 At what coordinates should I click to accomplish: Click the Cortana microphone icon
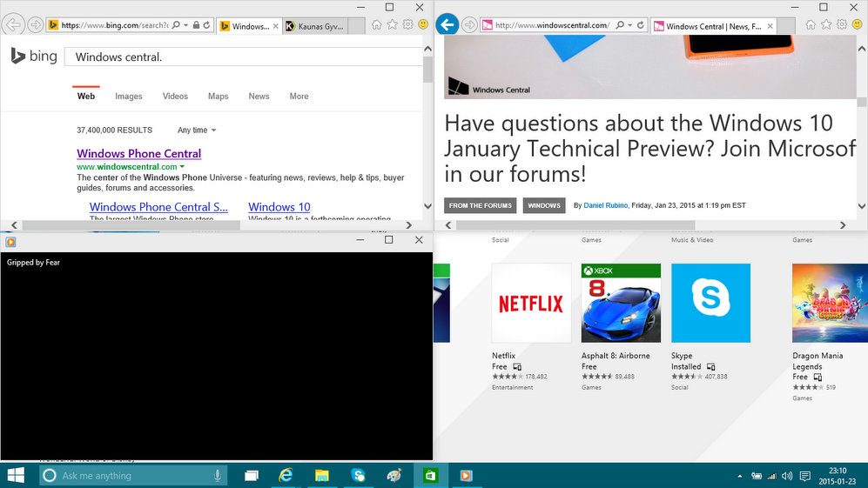coord(217,475)
